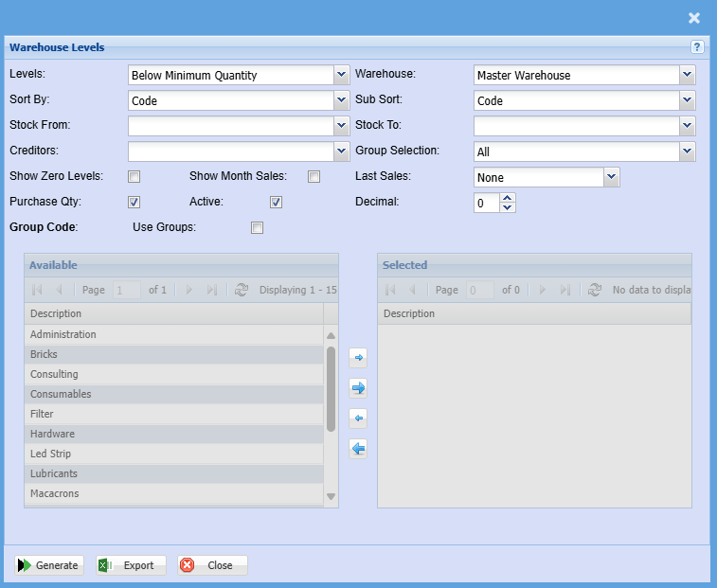The image size is (717, 588).
Task: Move selected item right with single arrow
Action: click(x=358, y=358)
